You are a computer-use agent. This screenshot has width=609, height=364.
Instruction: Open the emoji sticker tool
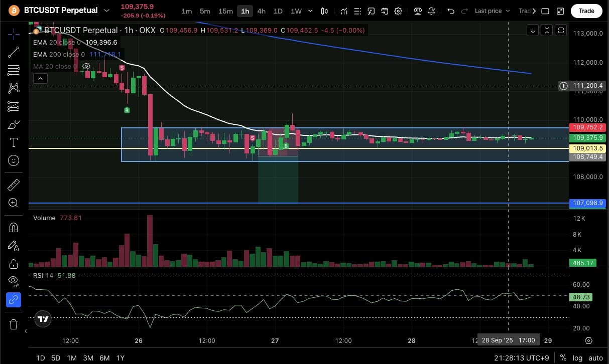(14, 160)
